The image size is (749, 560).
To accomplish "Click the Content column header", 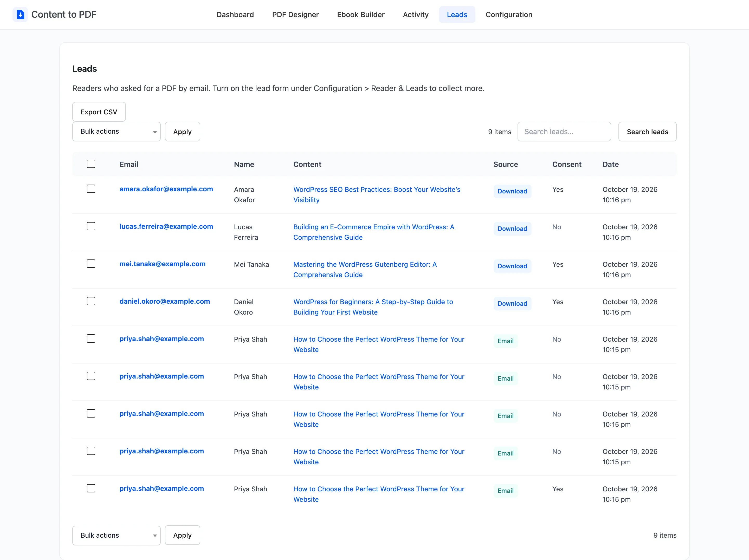I will tap(307, 164).
